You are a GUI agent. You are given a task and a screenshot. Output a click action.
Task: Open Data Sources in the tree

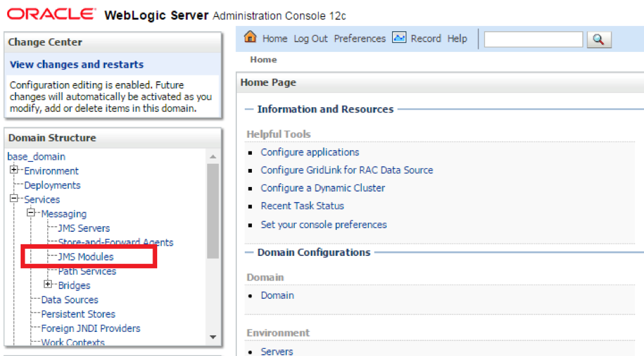tap(69, 299)
